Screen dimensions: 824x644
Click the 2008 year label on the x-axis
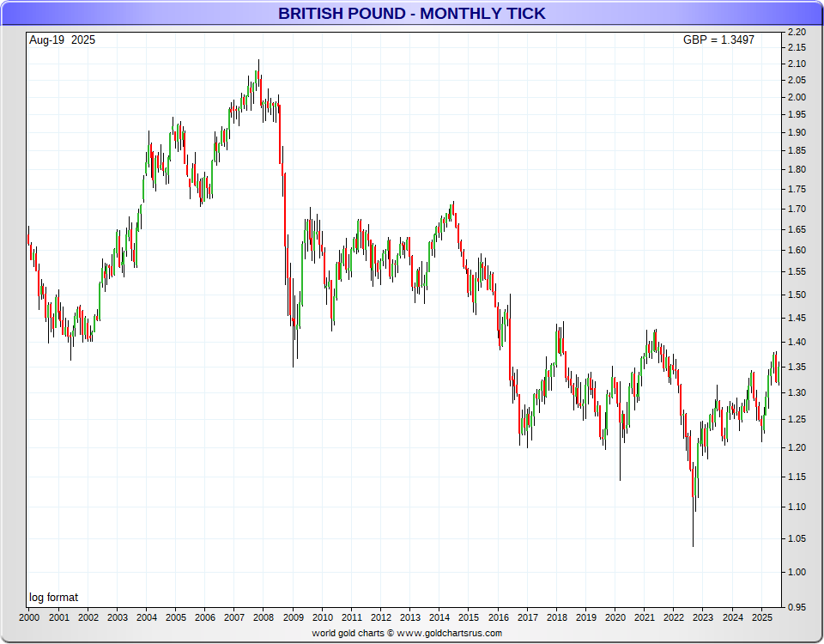click(x=264, y=617)
